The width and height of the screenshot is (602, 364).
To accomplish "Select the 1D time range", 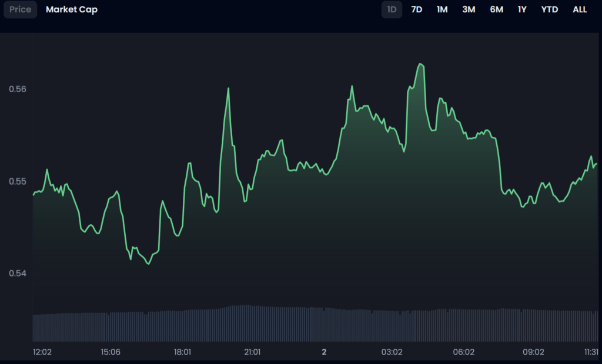I will click(392, 9).
